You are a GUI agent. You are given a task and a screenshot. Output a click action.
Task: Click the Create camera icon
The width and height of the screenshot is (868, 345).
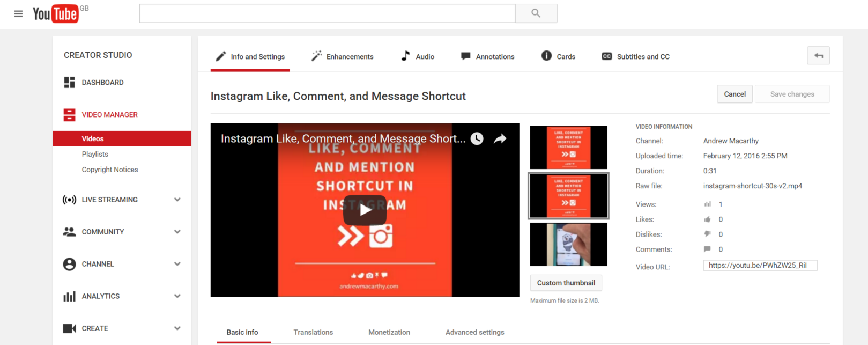click(69, 328)
